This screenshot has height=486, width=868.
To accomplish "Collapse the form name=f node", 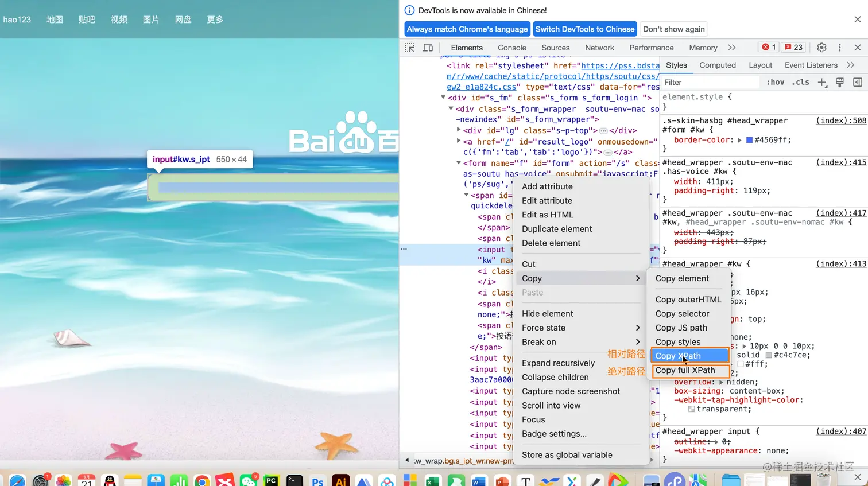I will [458, 163].
